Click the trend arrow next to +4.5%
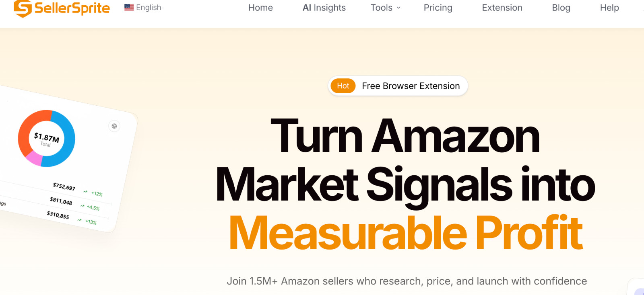The image size is (644, 295). click(x=82, y=206)
